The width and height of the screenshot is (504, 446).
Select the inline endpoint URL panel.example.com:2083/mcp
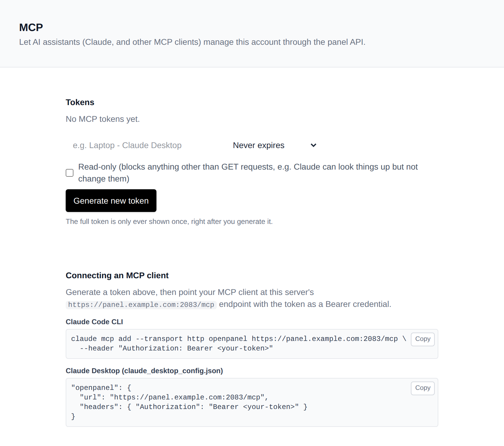coord(141,304)
